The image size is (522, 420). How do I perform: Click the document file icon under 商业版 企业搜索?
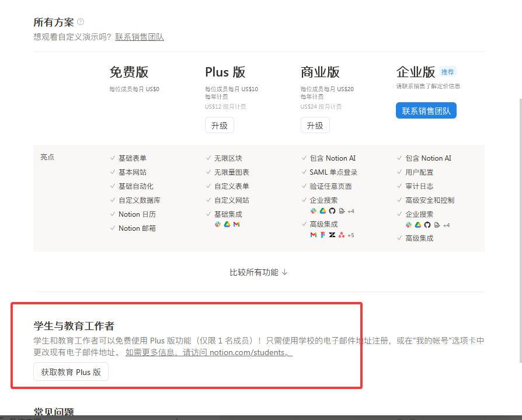point(342,211)
